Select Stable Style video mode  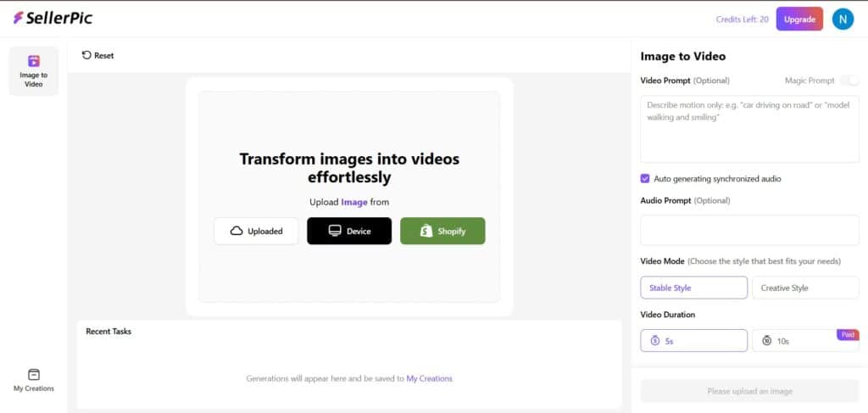pos(693,287)
